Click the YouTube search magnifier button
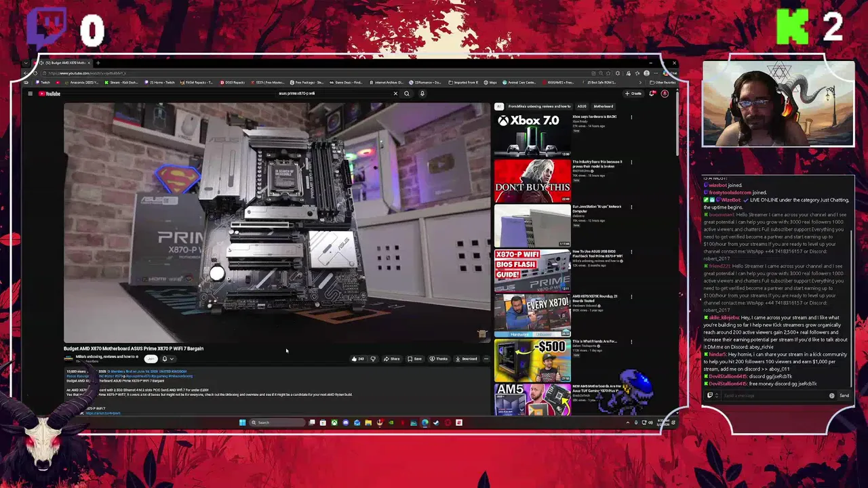The width and height of the screenshot is (868, 488). (x=407, y=94)
